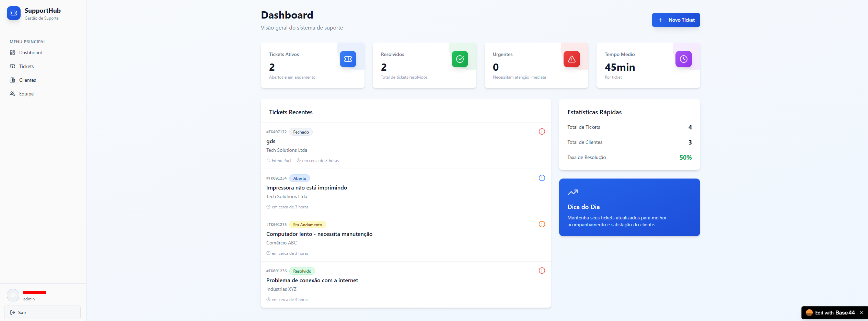868x321 pixels.
Task: Click blue priority icon on ticket #TK001234
Action: 542,178
